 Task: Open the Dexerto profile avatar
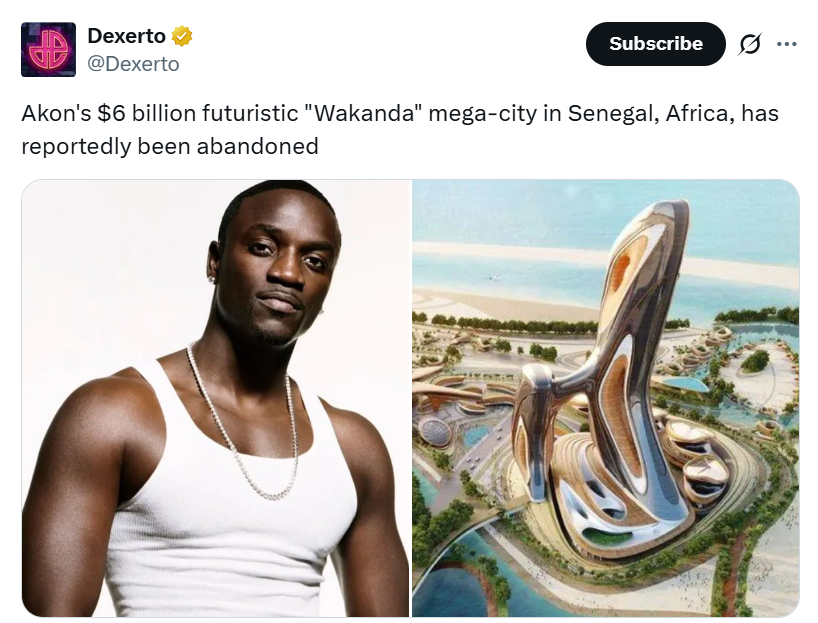click(x=48, y=50)
